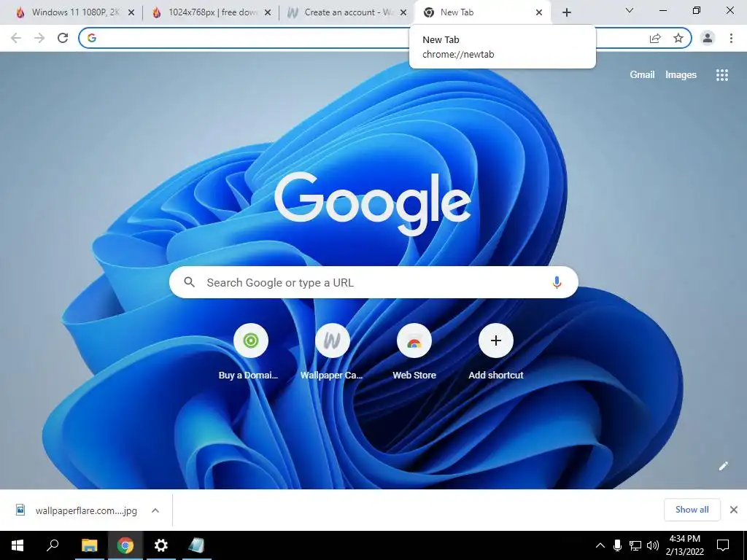Viewport: 747px width, 560px height.
Task: Click the Search Google or type a URL box
Action: pos(373,282)
